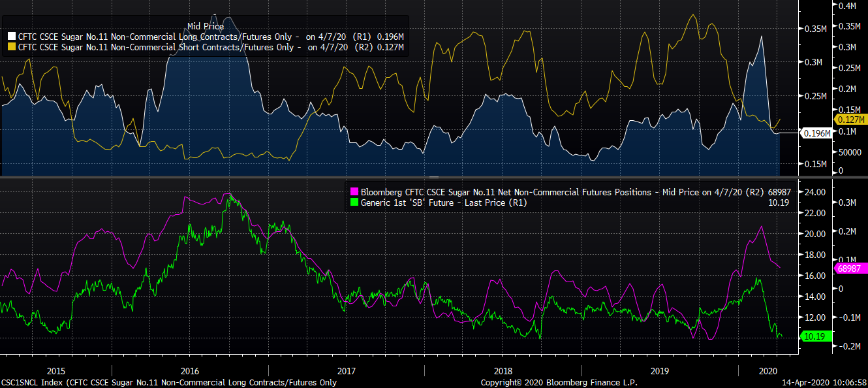Screen dimensions: 868x388
Task: Click the green Generic 1st 'SB' Future swatch
Action: 355,203
